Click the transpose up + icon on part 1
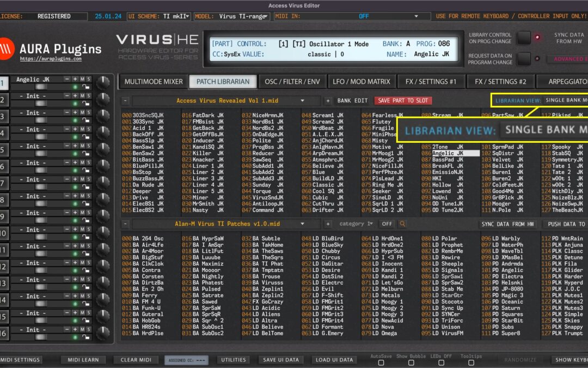Image resolution: width=588 pixels, height=368 pixels. pyautogui.click(x=76, y=79)
